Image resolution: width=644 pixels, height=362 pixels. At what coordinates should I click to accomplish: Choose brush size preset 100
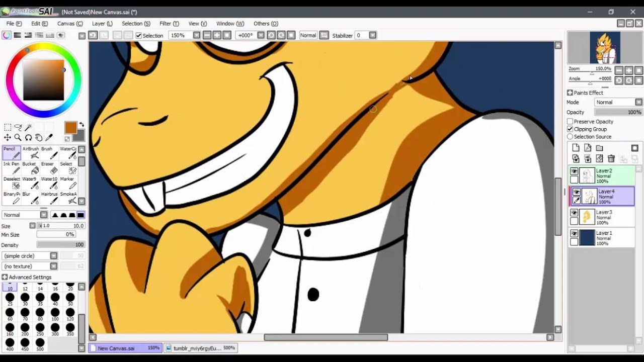(55, 315)
